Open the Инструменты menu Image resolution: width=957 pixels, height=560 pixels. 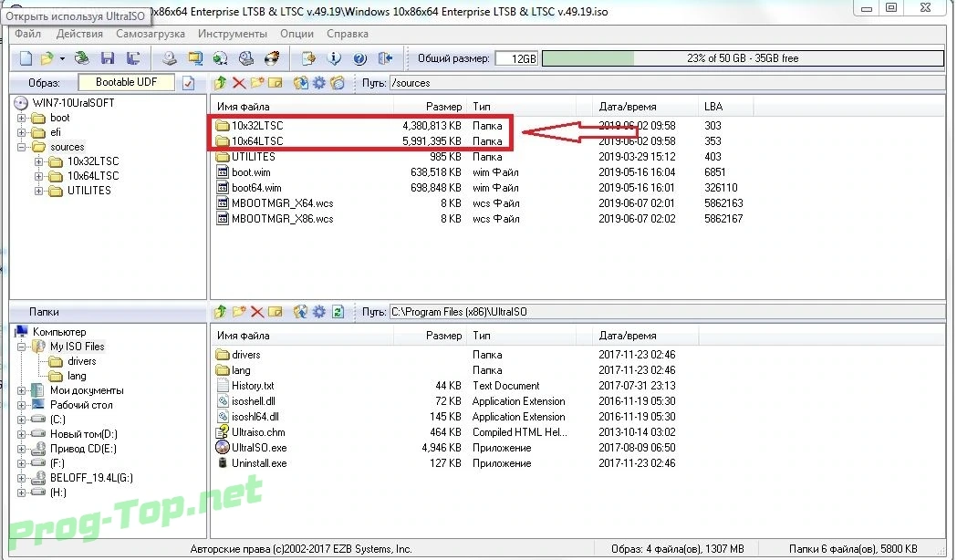233,34
